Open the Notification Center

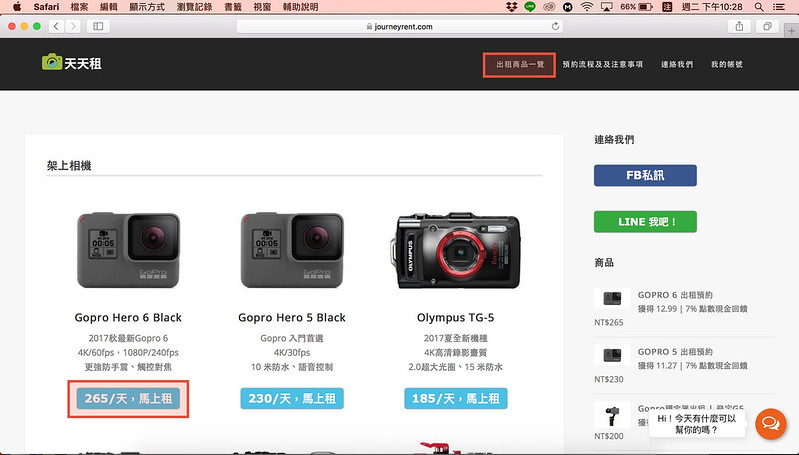(x=779, y=7)
